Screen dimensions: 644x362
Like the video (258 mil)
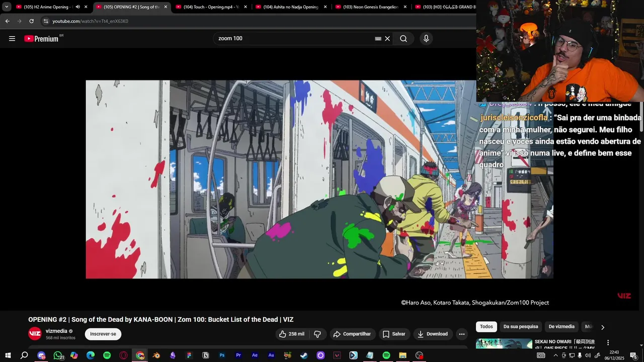pyautogui.click(x=292, y=334)
